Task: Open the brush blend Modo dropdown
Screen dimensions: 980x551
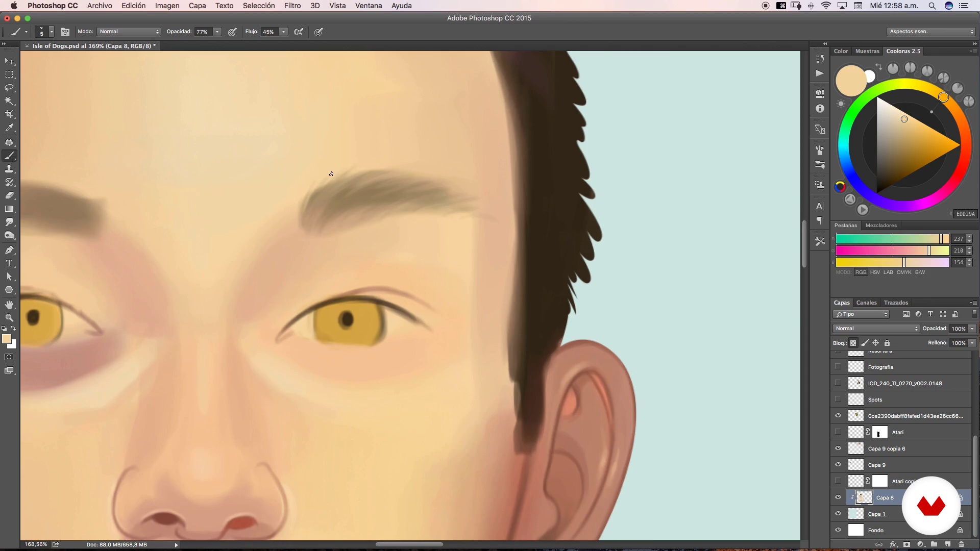Action: [x=129, y=32]
